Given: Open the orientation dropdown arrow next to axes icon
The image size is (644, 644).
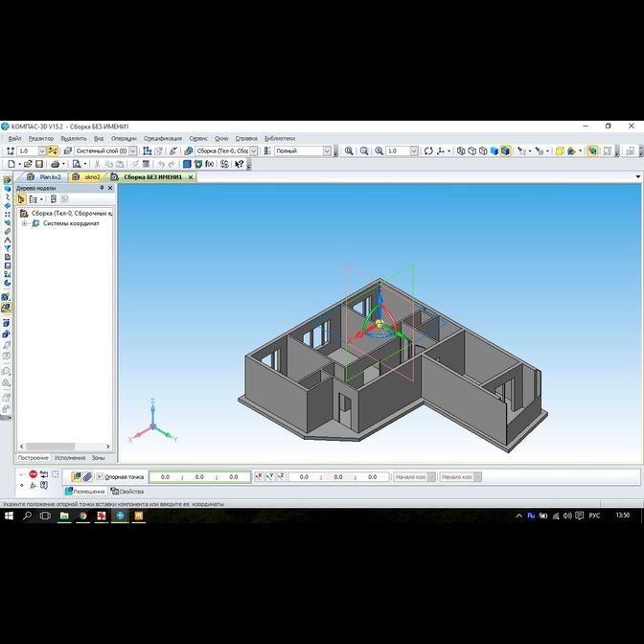Looking at the screenshot, I should (448, 151).
